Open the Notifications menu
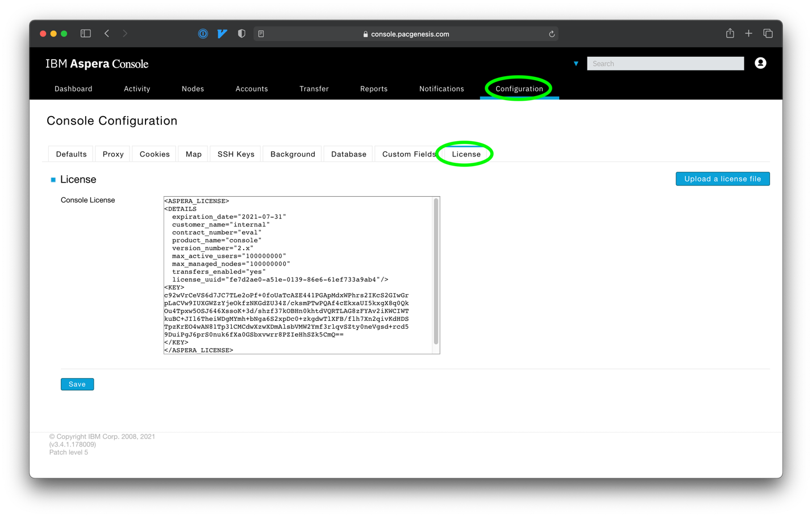812x517 pixels. [x=442, y=89]
